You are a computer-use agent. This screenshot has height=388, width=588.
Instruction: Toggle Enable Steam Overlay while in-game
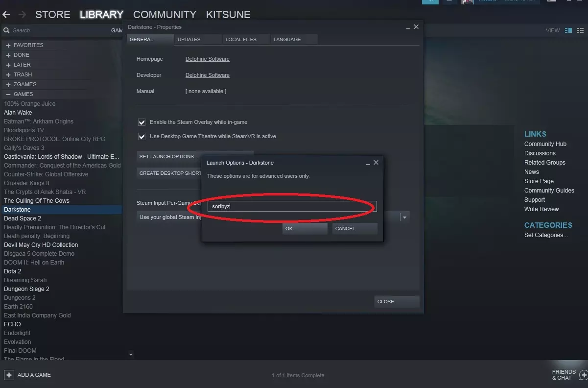coord(142,122)
